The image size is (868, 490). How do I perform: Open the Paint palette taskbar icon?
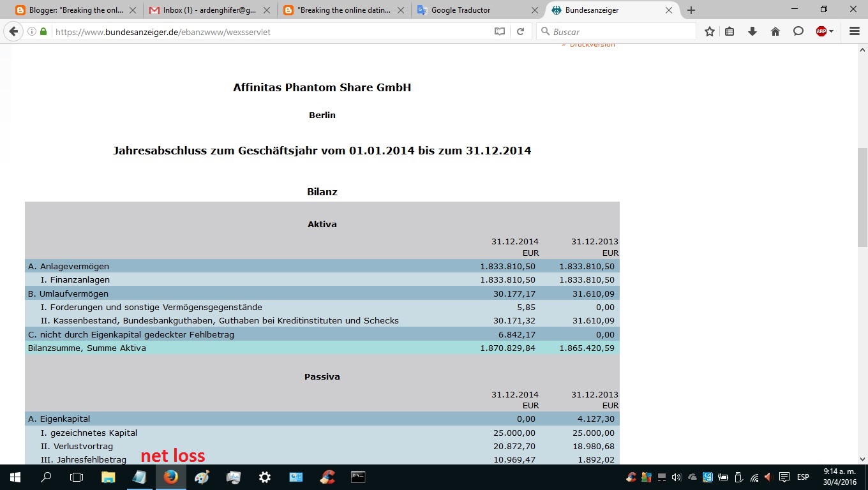[x=202, y=477]
